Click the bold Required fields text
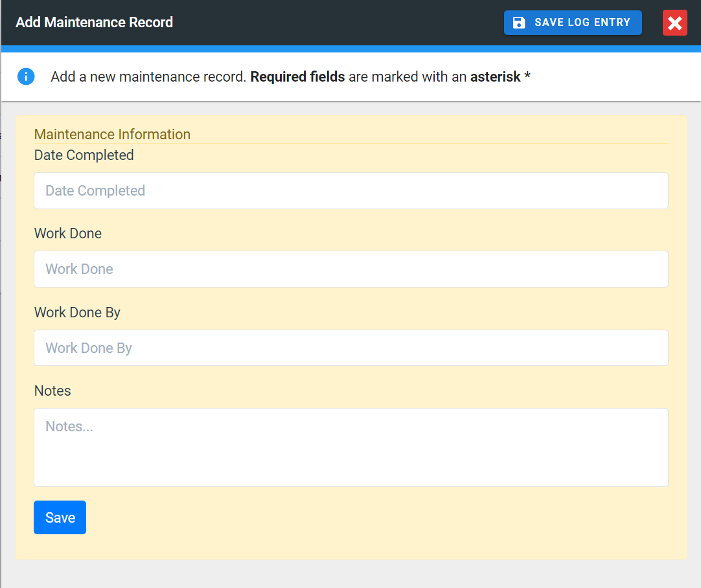The width and height of the screenshot is (701, 588). pyautogui.click(x=297, y=77)
